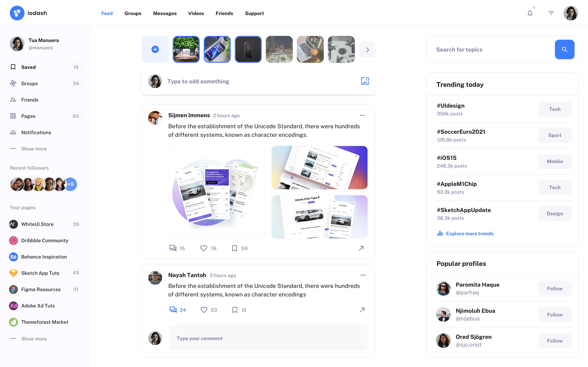Share Nayah Tantoh's post via the arrow icon

coord(362,310)
